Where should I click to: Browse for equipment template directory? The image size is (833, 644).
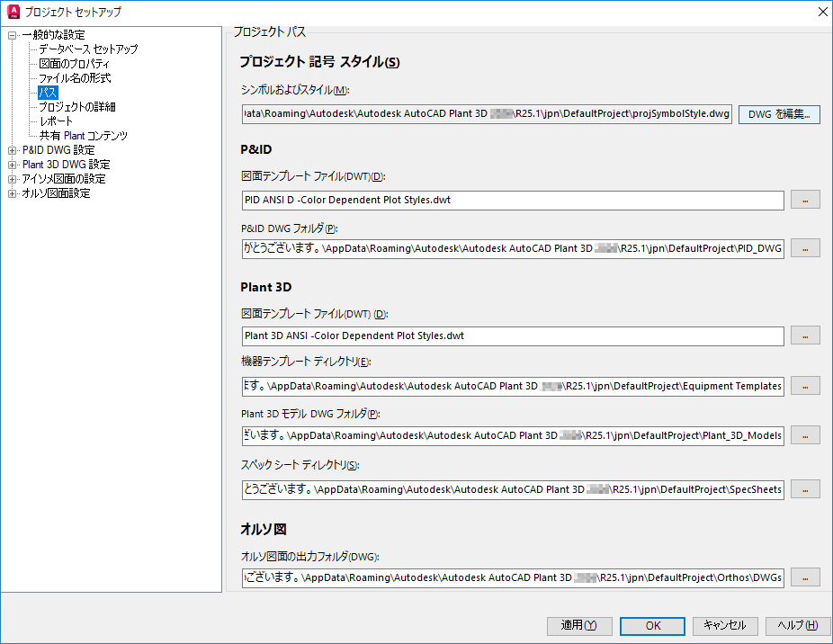coord(805,386)
